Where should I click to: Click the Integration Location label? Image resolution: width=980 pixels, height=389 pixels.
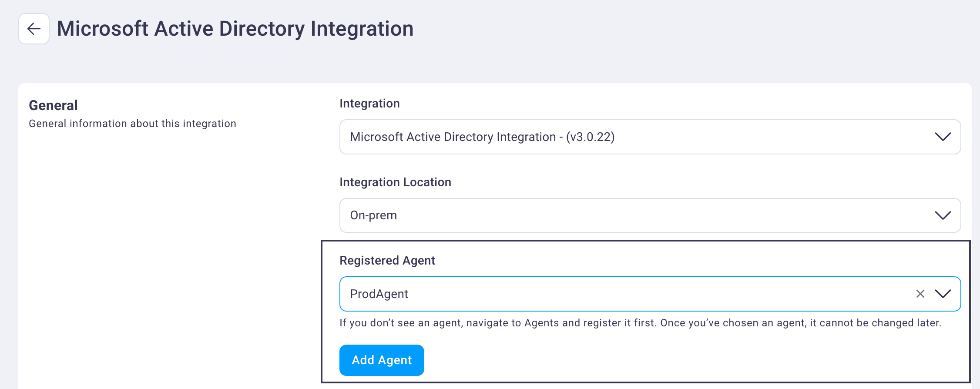coord(395,182)
